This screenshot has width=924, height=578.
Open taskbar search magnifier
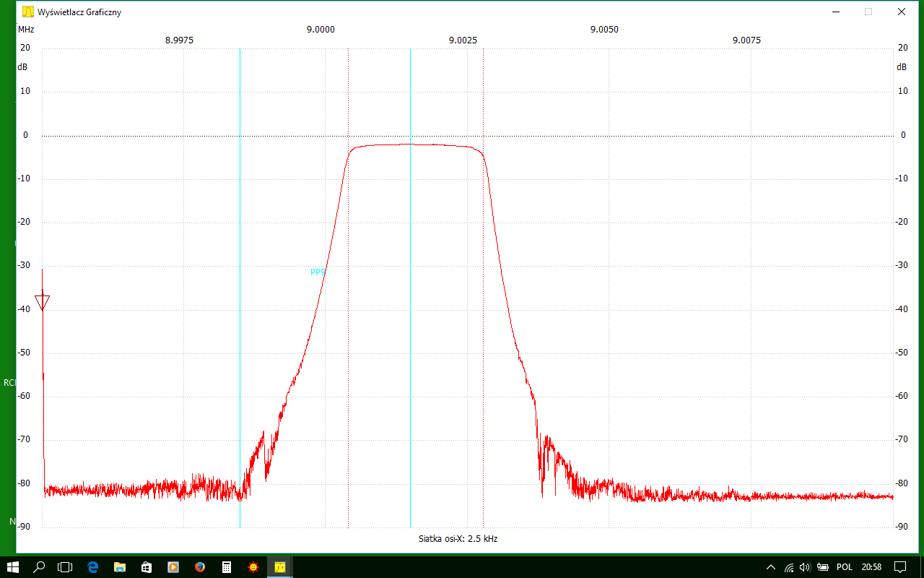pos(40,567)
